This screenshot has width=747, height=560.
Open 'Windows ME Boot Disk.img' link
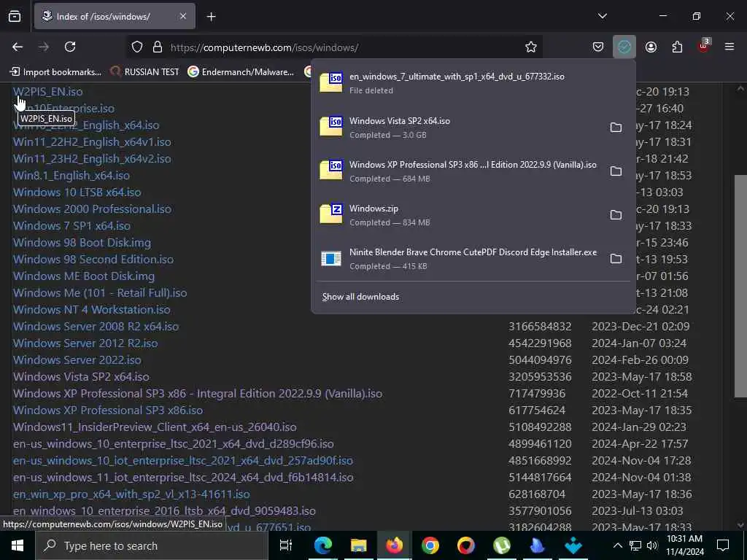click(x=84, y=276)
